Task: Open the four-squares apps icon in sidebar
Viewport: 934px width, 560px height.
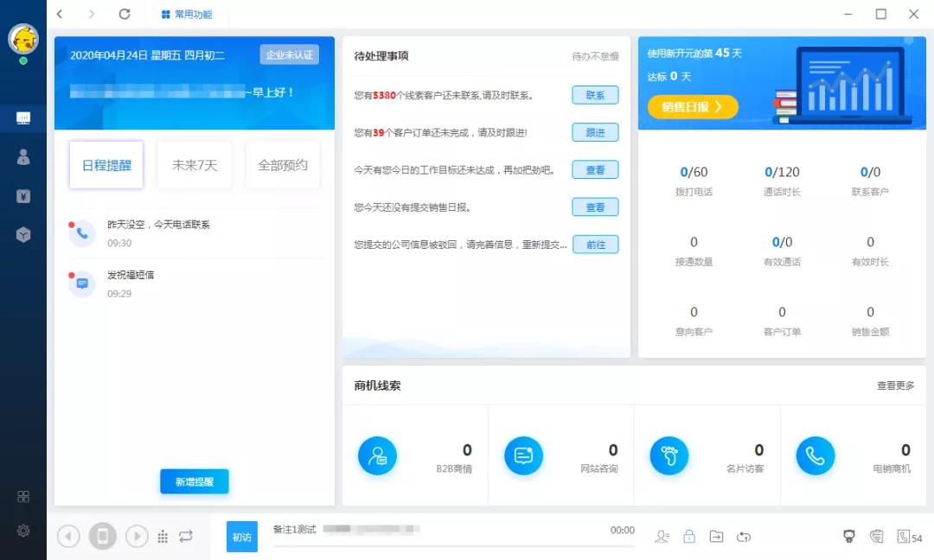Action: [23, 496]
